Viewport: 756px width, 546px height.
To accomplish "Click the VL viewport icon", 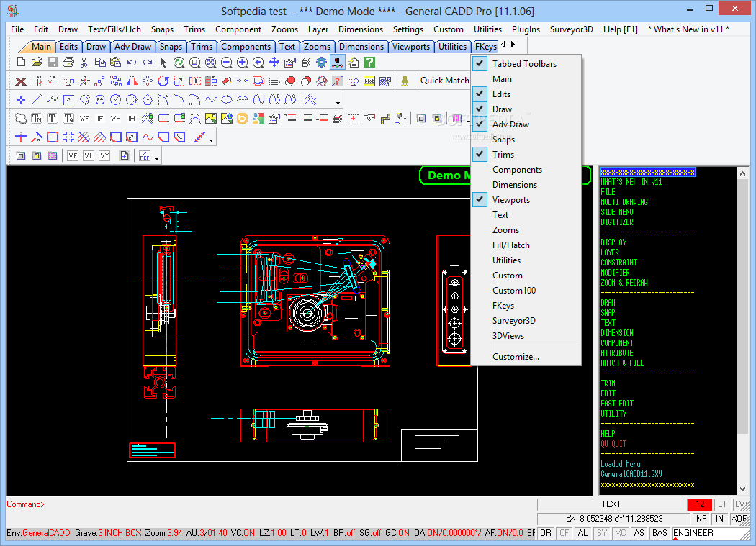I will pos(89,155).
